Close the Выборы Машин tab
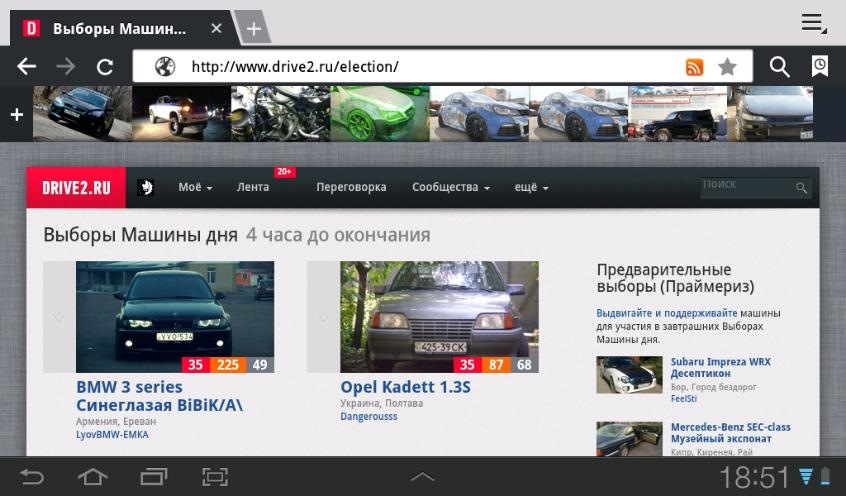This screenshot has width=846, height=496. pos(216,28)
